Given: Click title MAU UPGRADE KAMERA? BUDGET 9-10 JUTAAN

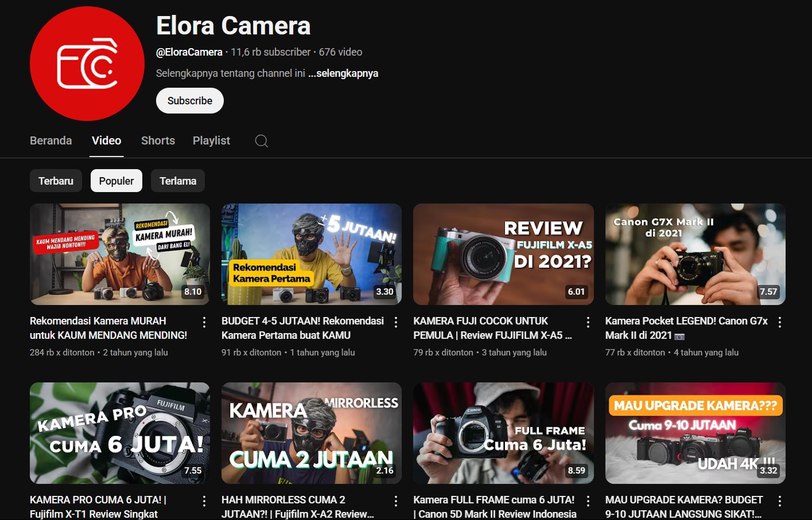Looking at the screenshot, I should 684,507.
